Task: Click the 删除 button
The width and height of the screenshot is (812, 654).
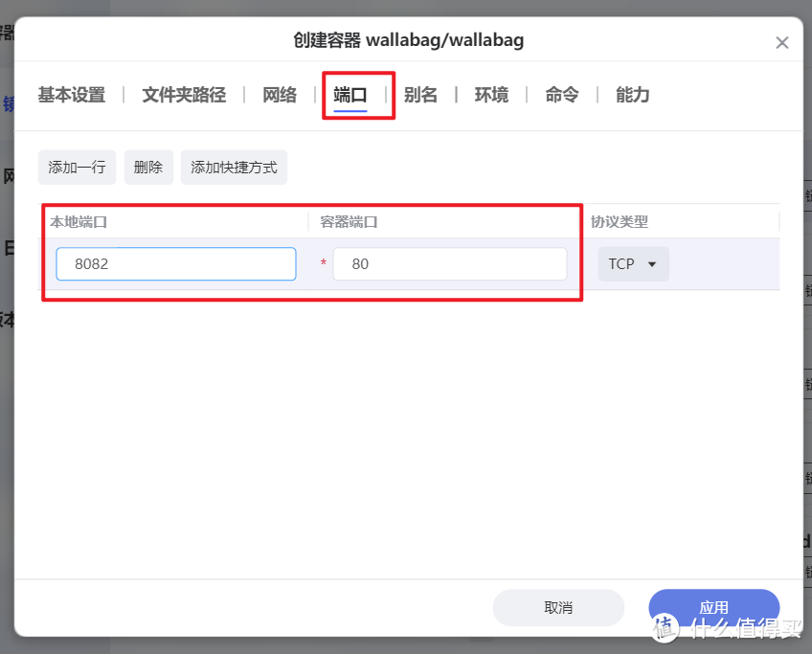Action: tap(148, 167)
